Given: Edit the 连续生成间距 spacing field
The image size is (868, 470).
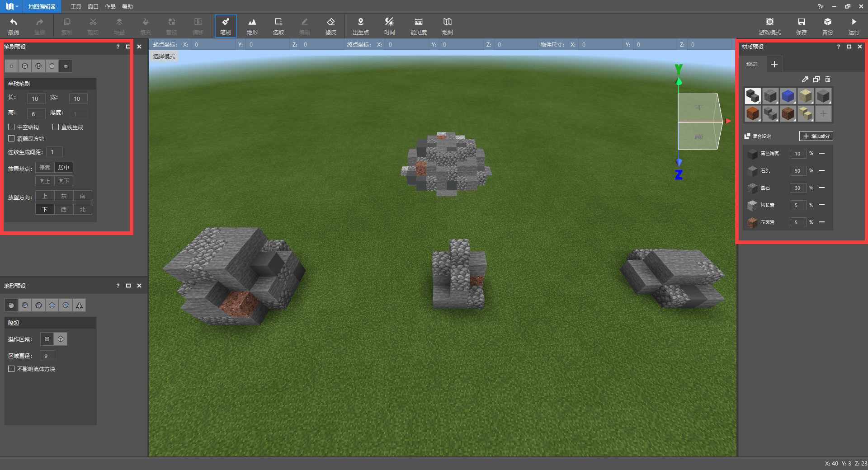Looking at the screenshot, I should click(54, 152).
